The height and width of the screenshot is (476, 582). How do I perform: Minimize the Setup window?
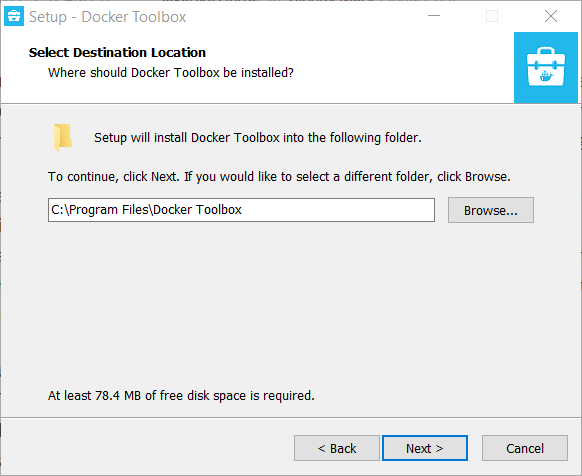pos(434,16)
